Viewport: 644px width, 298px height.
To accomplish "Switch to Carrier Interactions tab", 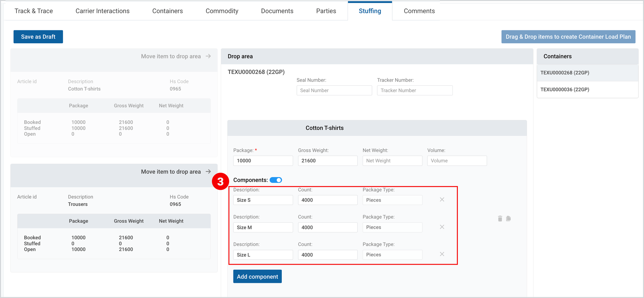I will click(103, 11).
